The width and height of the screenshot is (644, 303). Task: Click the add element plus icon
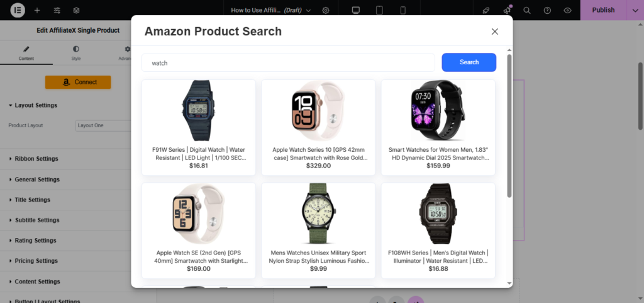coord(37,10)
